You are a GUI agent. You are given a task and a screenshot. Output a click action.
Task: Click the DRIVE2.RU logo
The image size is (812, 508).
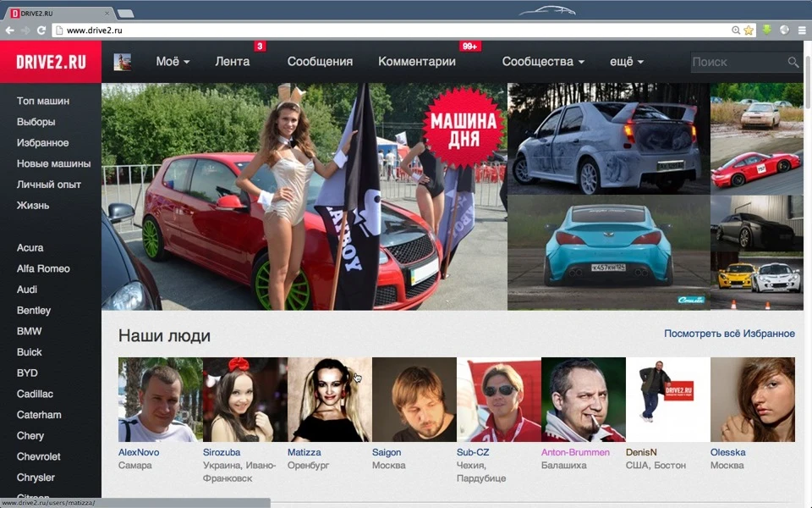(51, 62)
